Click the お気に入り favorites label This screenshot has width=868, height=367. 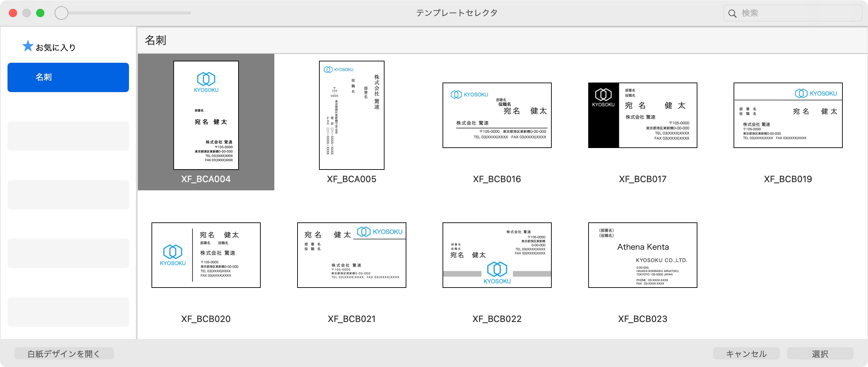click(x=56, y=47)
